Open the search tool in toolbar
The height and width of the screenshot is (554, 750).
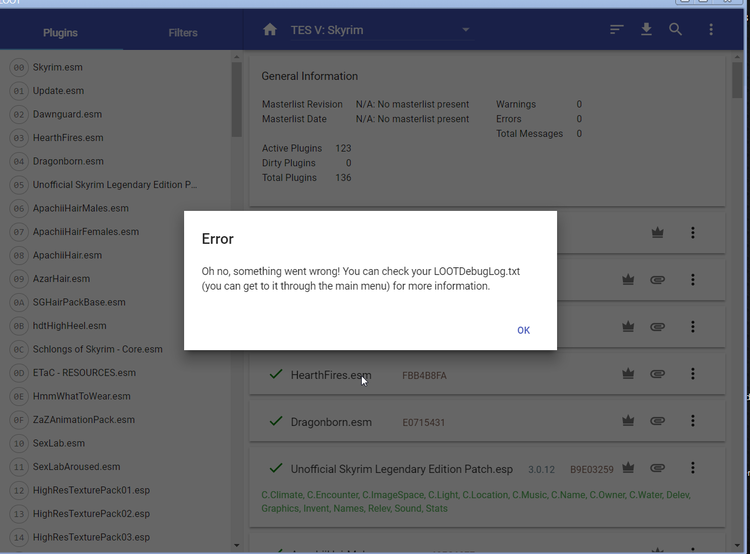pos(675,30)
